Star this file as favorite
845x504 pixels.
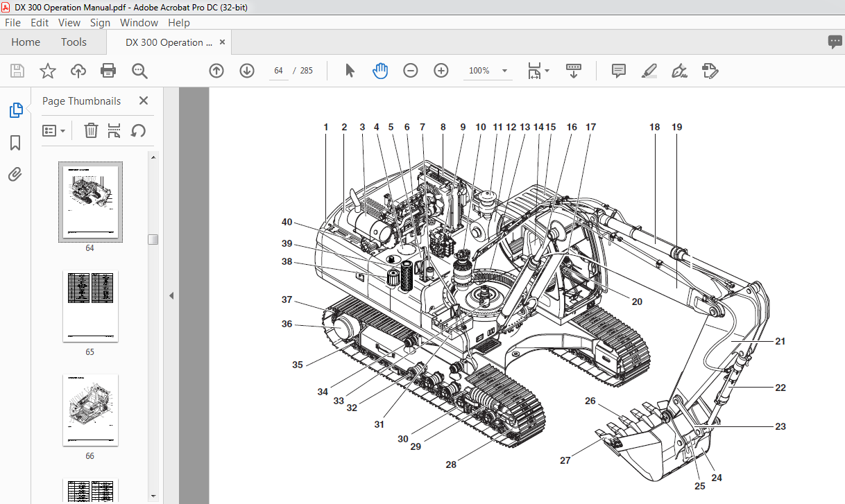(47, 71)
